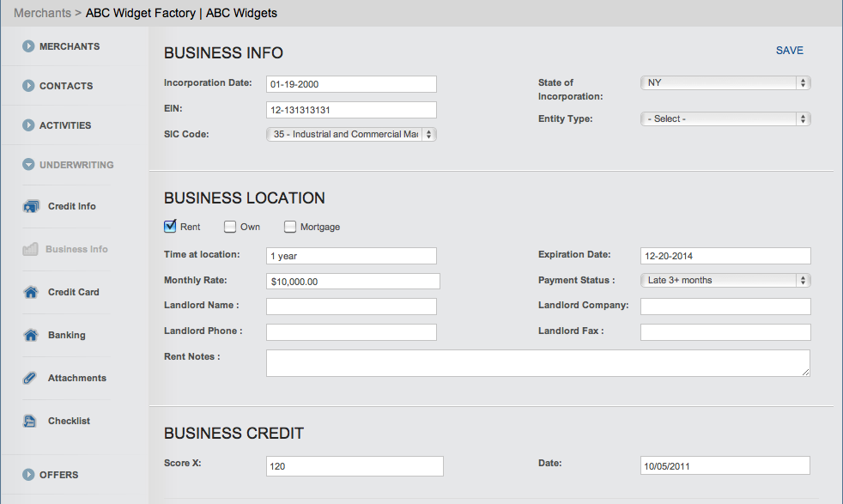
Task: Click the Offers arrow icon in sidebar
Action: tap(28, 475)
